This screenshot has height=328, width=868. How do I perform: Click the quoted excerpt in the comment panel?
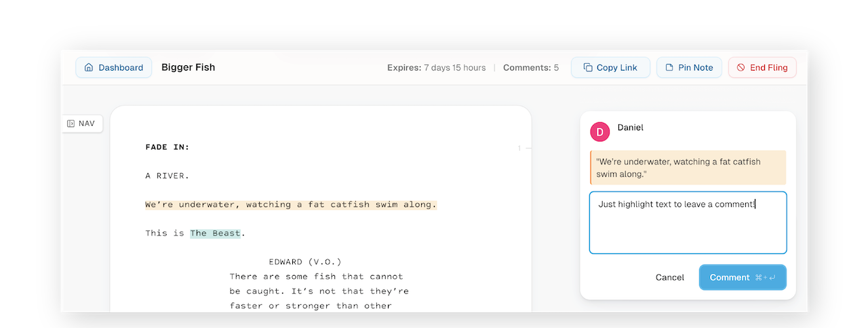(x=688, y=168)
